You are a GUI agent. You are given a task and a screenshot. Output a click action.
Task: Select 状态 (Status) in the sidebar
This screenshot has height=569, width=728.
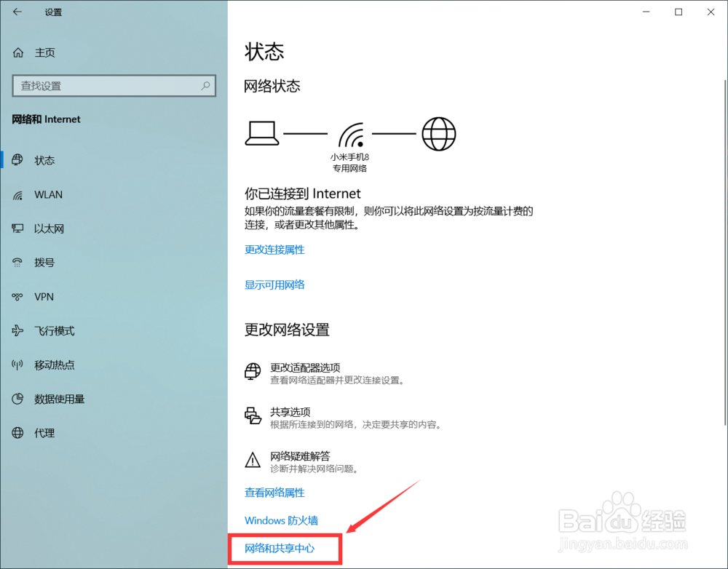tap(44, 160)
